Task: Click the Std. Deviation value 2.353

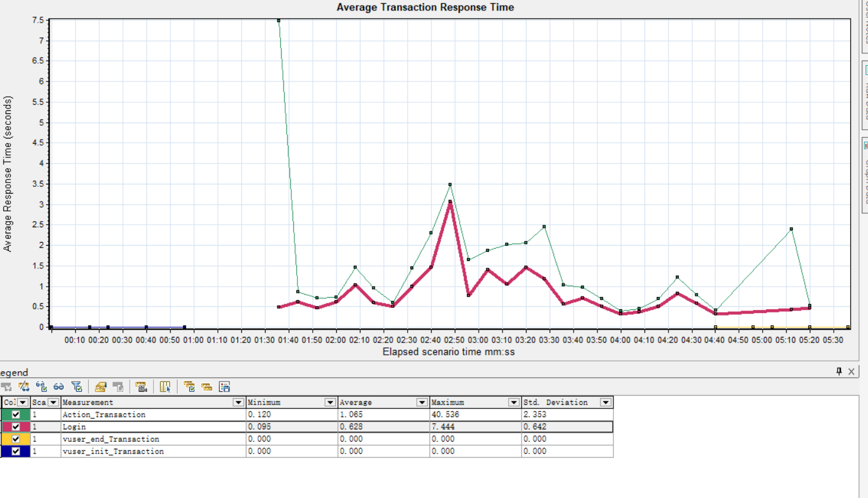Action: pyautogui.click(x=534, y=415)
